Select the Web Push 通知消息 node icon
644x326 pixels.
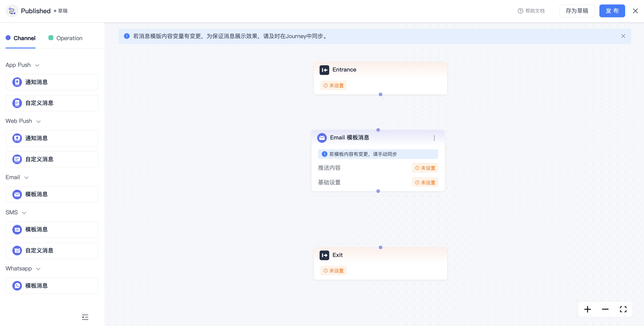(17, 138)
